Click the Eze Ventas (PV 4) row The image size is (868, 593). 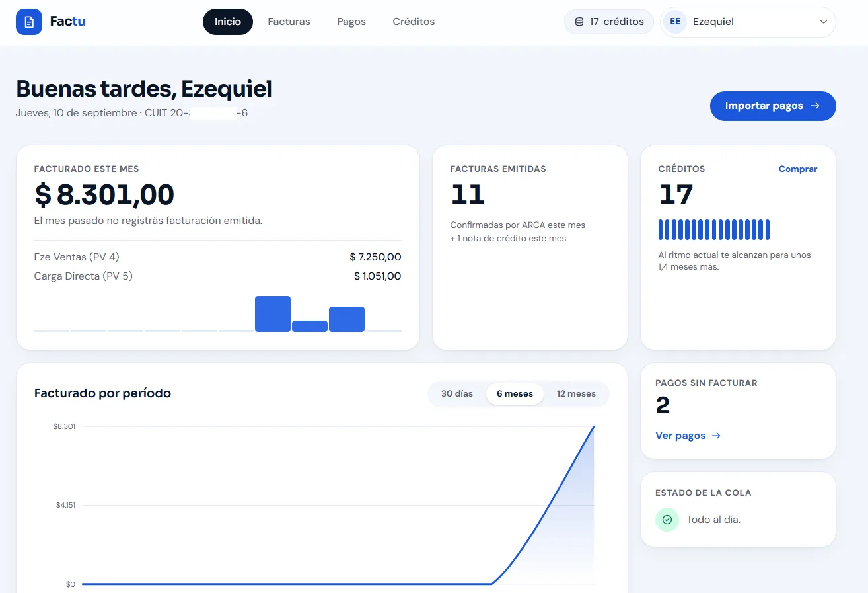217,257
